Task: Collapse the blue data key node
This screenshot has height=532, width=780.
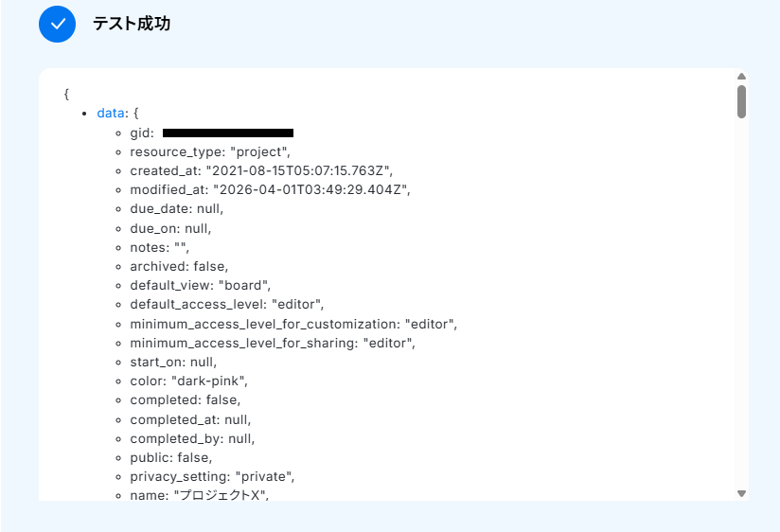Action: 110,113
